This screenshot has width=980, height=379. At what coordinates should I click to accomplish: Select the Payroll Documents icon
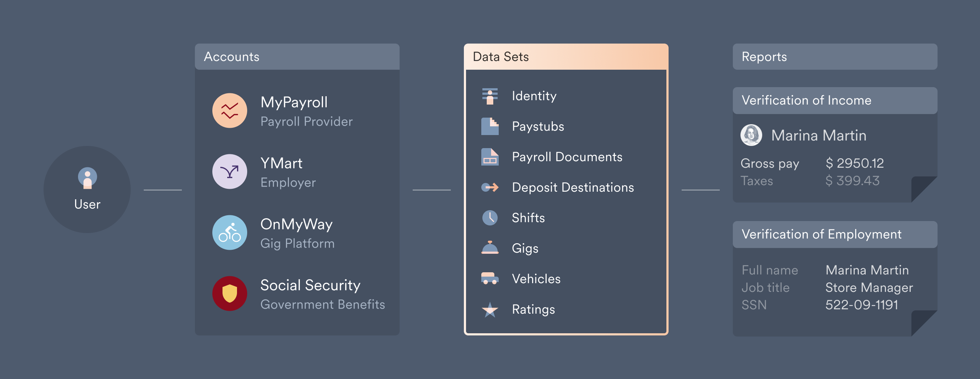[x=489, y=157]
